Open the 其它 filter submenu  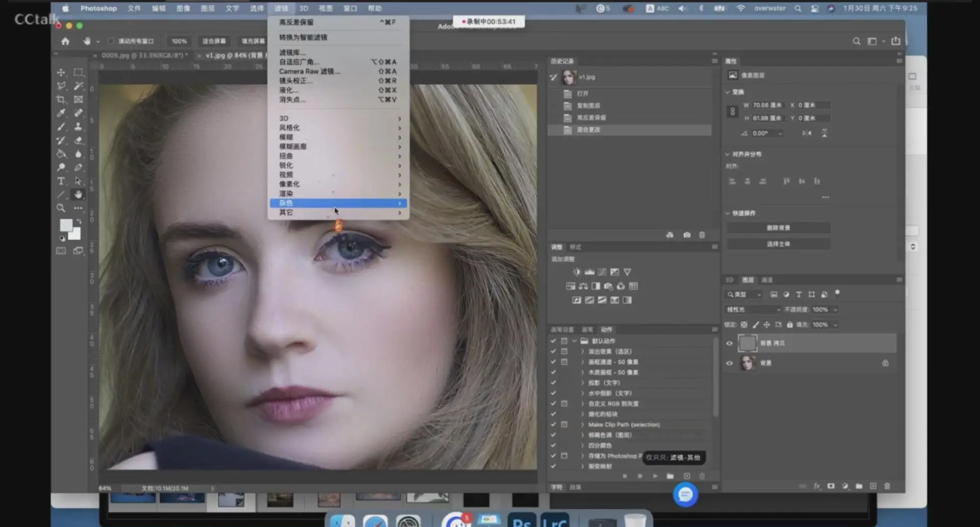click(x=338, y=212)
